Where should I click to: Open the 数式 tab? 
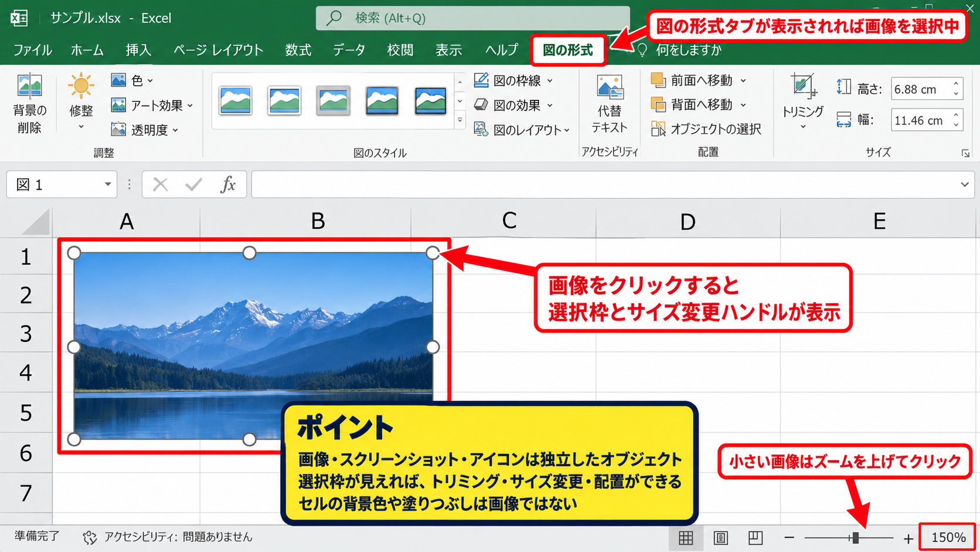click(x=298, y=50)
